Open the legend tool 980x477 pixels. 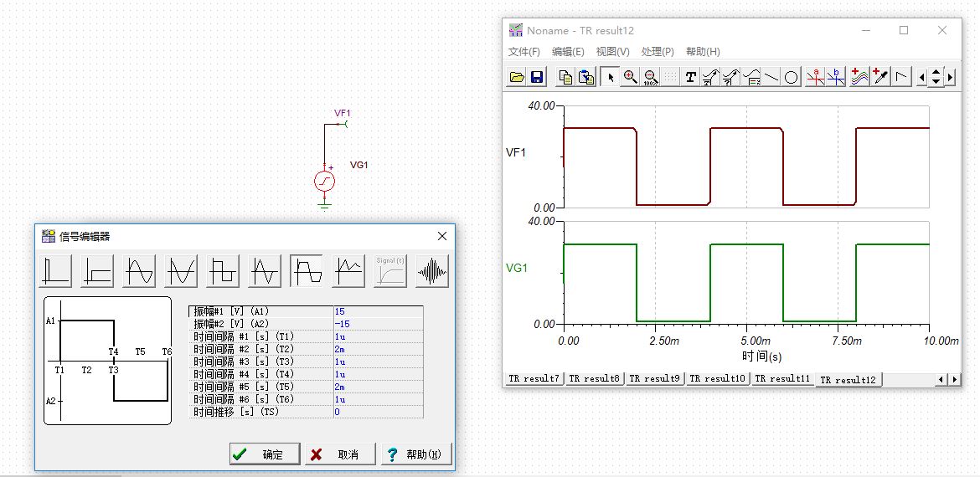click(751, 77)
